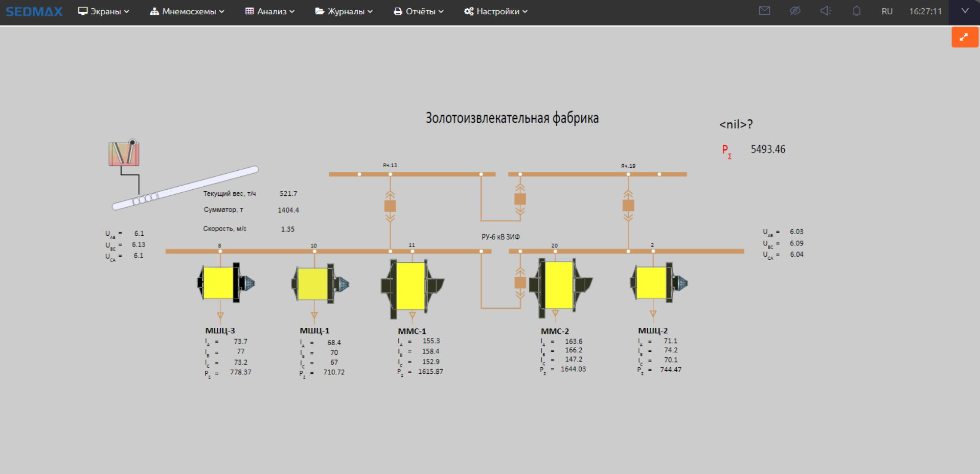980x474 pixels.
Task: Open the Отчёты menu
Action: (419, 11)
